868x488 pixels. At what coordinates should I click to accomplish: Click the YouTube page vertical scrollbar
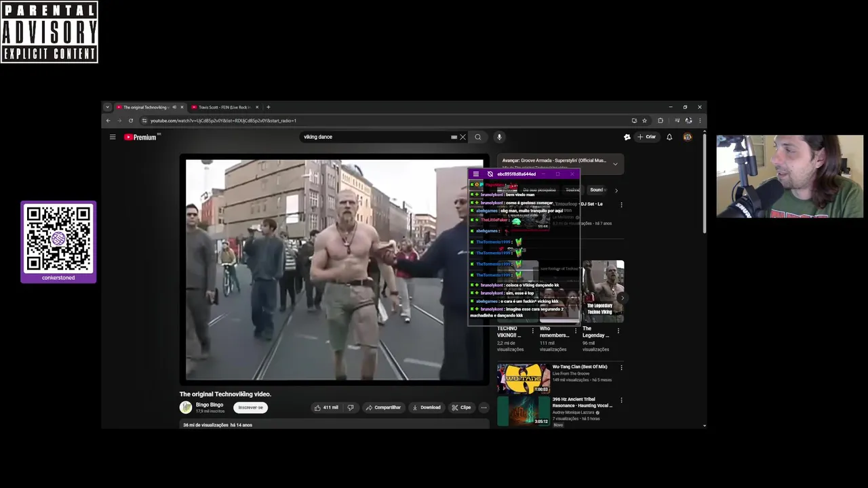click(704, 183)
